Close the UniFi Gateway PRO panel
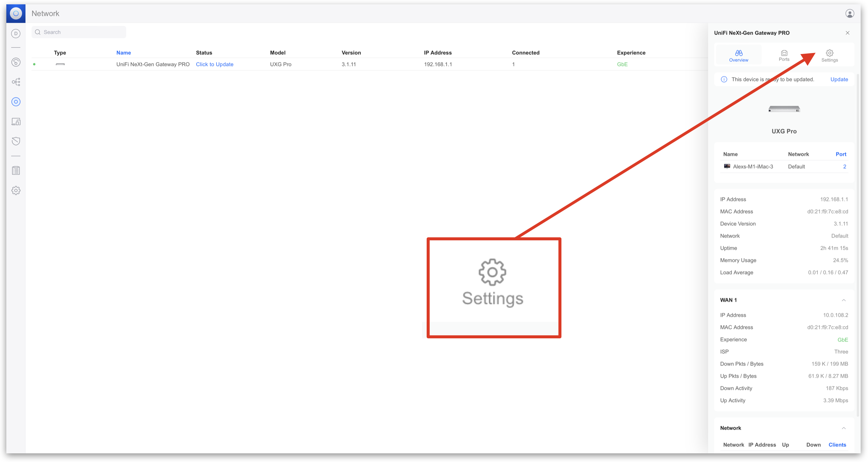 coord(847,33)
